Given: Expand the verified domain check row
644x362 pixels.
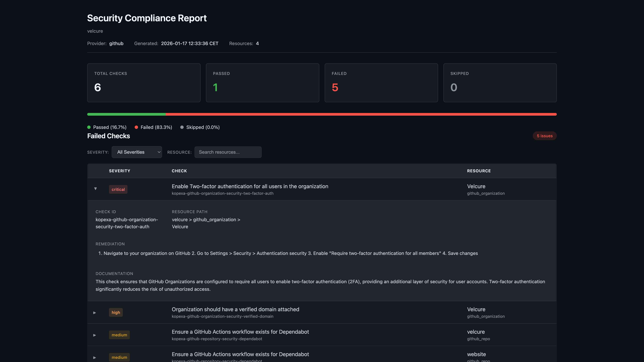Looking at the screenshot, I should pyautogui.click(x=94, y=312).
